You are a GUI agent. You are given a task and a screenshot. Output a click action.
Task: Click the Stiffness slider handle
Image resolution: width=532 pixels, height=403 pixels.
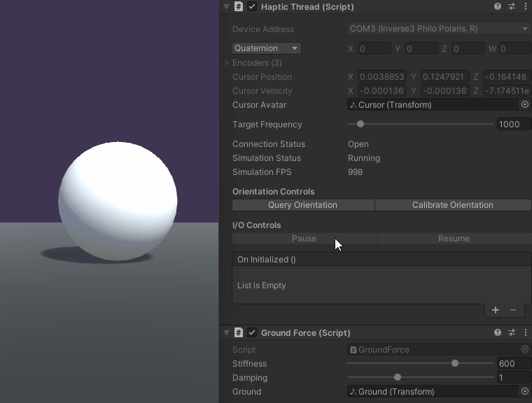point(455,363)
